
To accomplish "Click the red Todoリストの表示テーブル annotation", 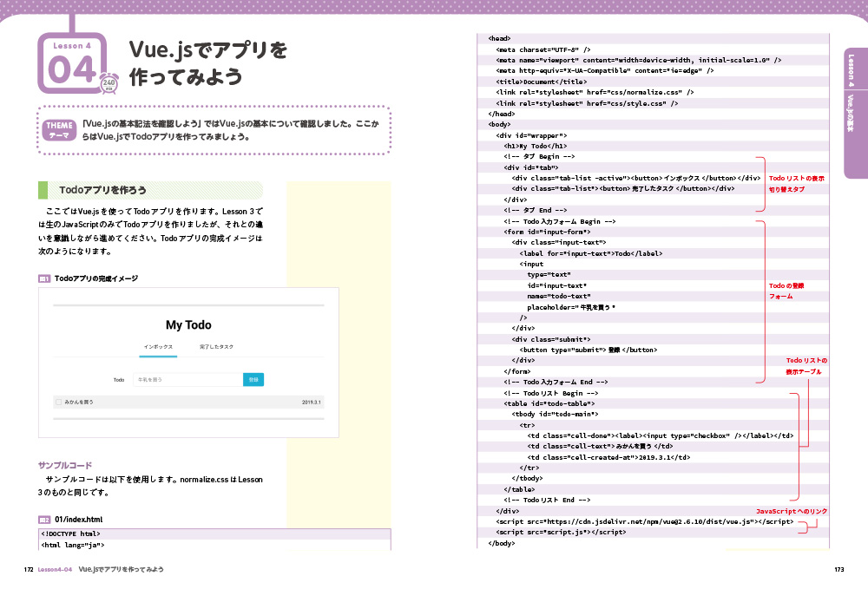I will pos(806,366).
